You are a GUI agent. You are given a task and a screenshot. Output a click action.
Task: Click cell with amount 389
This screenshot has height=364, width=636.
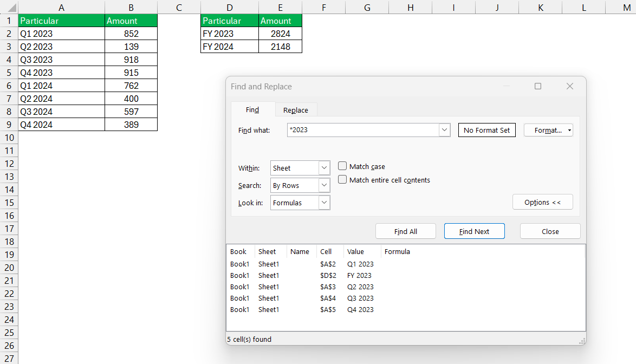(131, 125)
